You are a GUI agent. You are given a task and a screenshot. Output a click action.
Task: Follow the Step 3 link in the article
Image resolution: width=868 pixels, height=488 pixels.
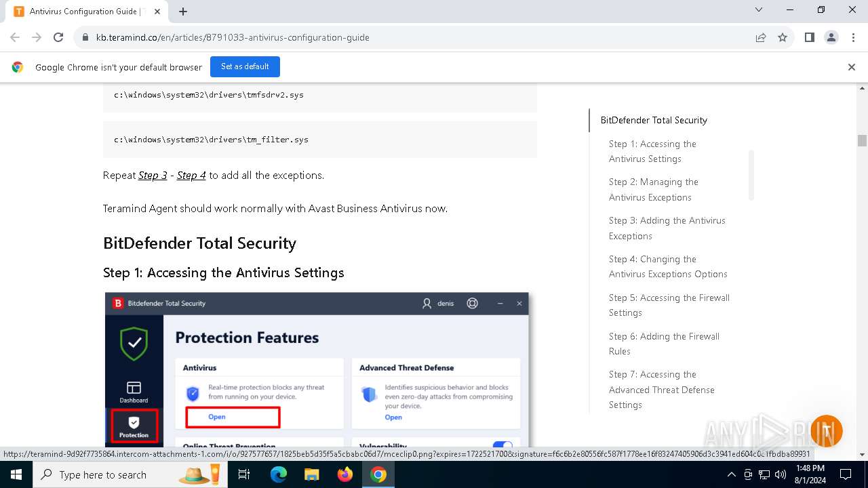click(153, 176)
